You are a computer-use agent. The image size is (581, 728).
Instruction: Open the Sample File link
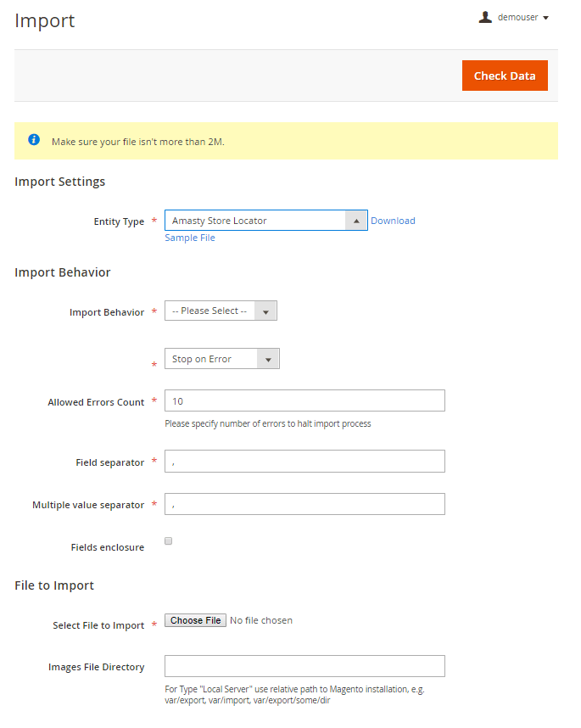point(190,238)
